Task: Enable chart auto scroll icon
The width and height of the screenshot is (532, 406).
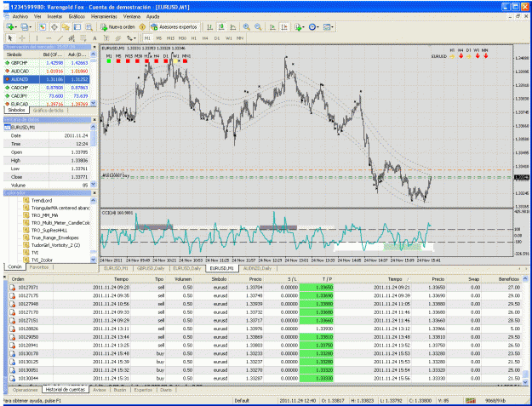Action: (x=272, y=27)
